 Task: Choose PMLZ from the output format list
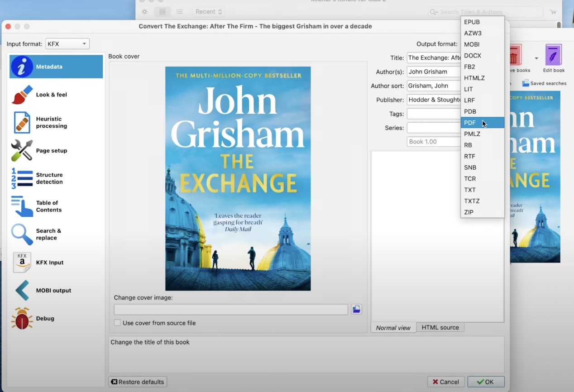[483, 134]
